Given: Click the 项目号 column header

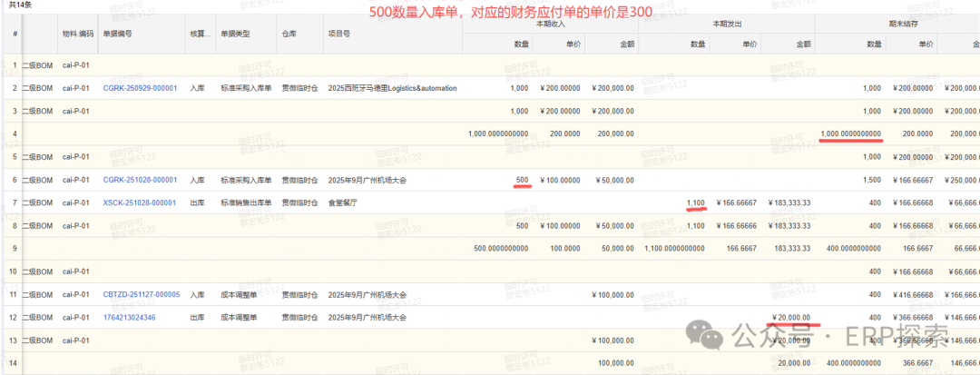Looking at the screenshot, I should [339, 34].
